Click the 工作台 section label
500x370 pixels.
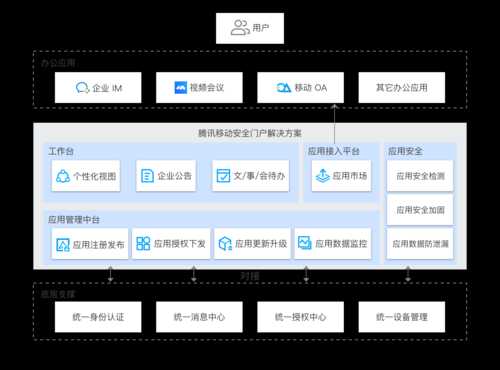(x=61, y=152)
